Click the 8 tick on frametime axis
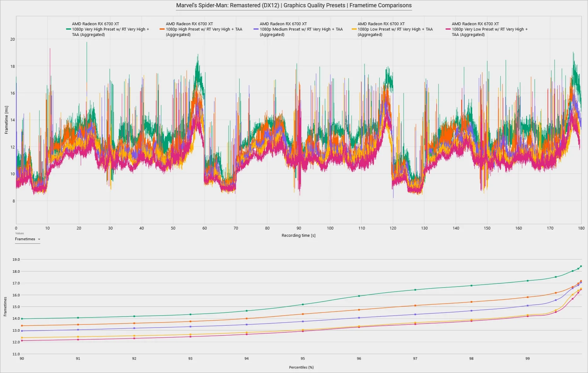Viewport: 588px width, 373px height. tap(14, 201)
